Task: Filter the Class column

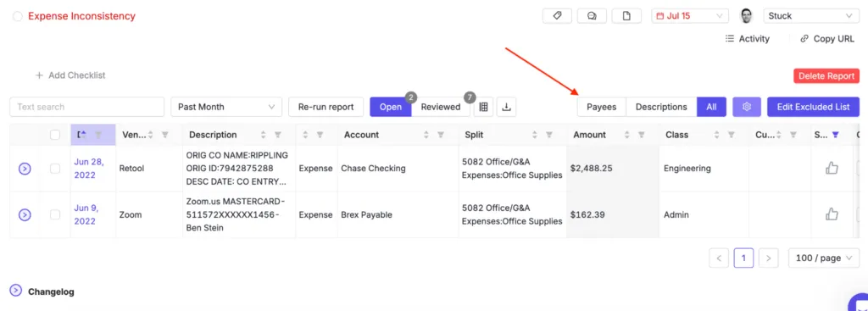Action: (x=732, y=135)
